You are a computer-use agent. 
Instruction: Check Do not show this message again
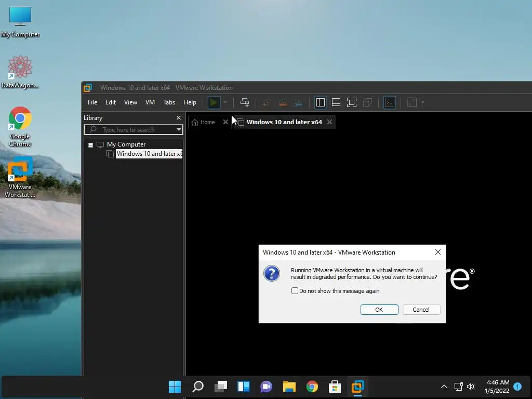coord(295,291)
